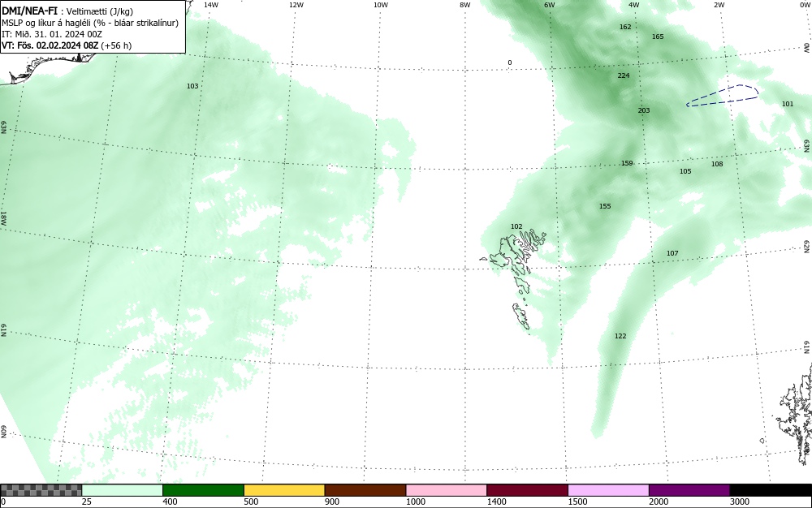Click the black above-3000 legend swatch
Screen dimensions: 812x508
(771, 490)
